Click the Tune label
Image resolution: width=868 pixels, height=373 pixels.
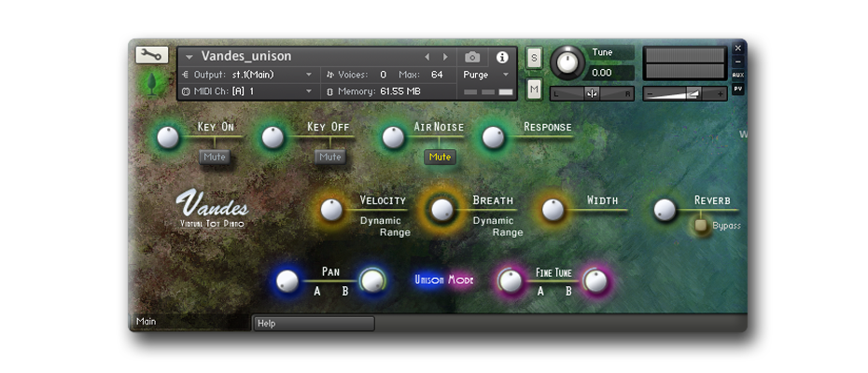pyautogui.click(x=602, y=52)
